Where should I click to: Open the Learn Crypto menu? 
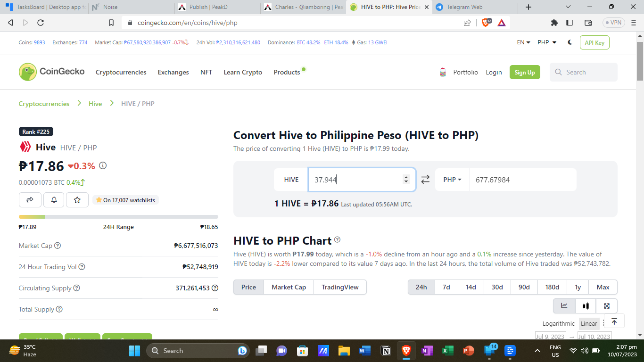click(243, 72)
